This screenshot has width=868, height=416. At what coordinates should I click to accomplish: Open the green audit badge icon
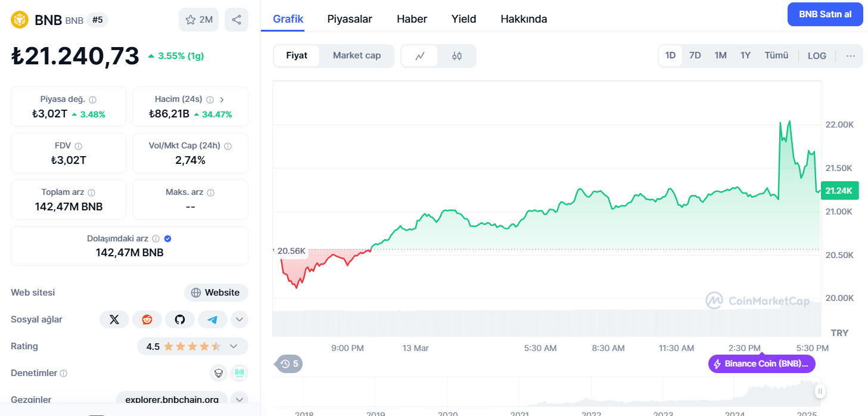tap(239, 373)
